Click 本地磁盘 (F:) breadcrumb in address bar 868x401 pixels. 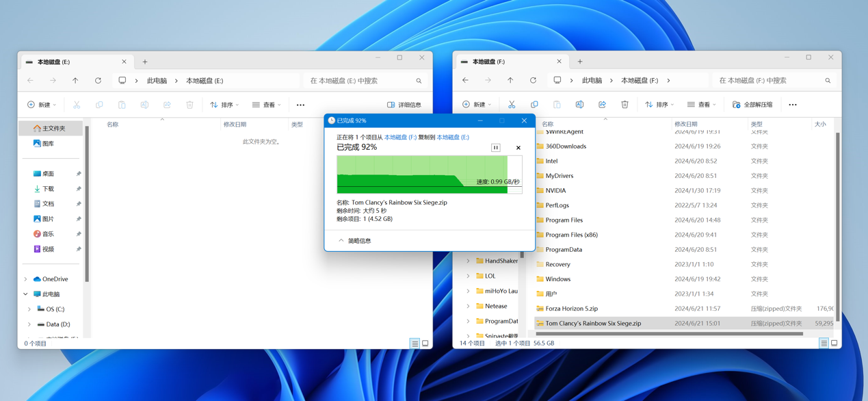(x=640, y=81)
